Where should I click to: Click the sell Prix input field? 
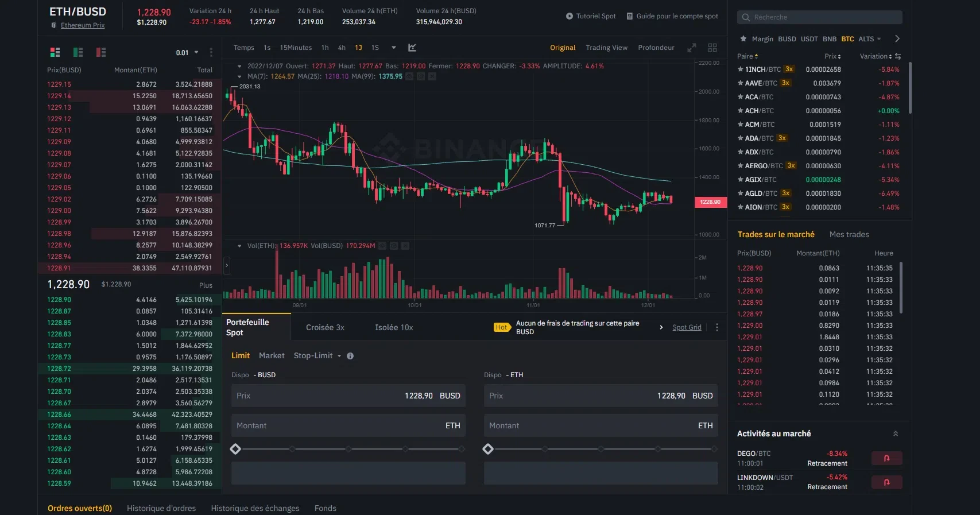point(601,396)
